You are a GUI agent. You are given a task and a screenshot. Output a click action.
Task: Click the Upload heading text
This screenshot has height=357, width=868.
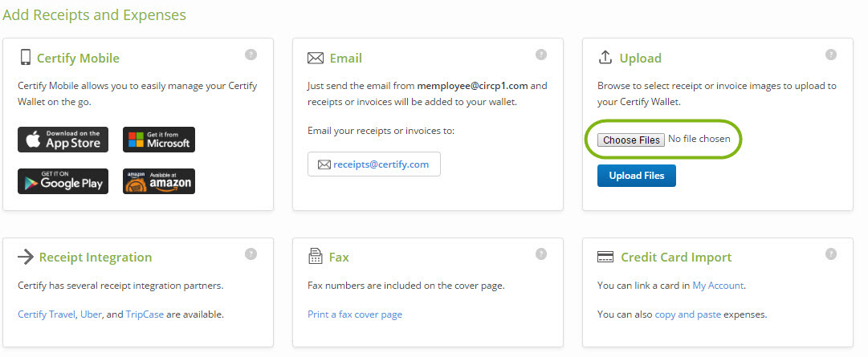pyautogui.click(x=641, y=58)
